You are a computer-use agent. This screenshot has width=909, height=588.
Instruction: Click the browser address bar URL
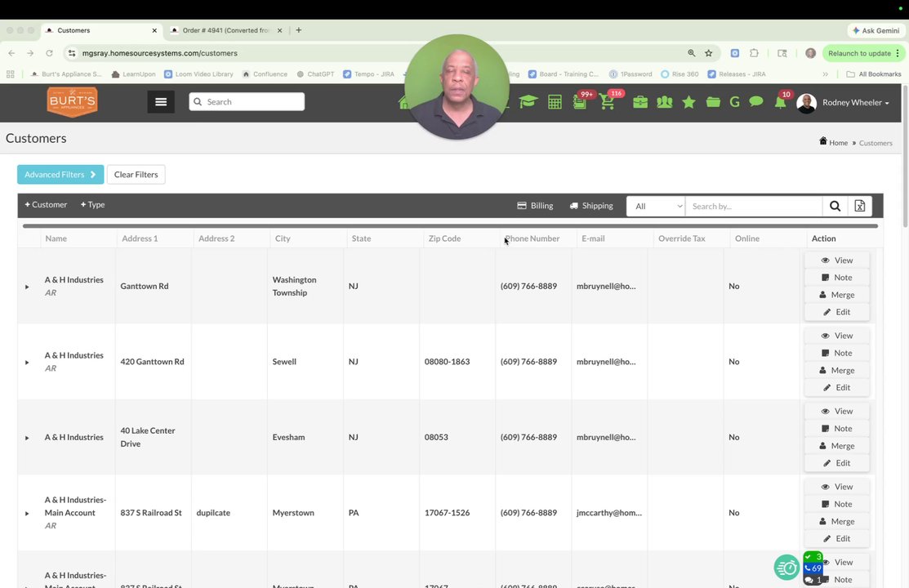coord(159,53)
